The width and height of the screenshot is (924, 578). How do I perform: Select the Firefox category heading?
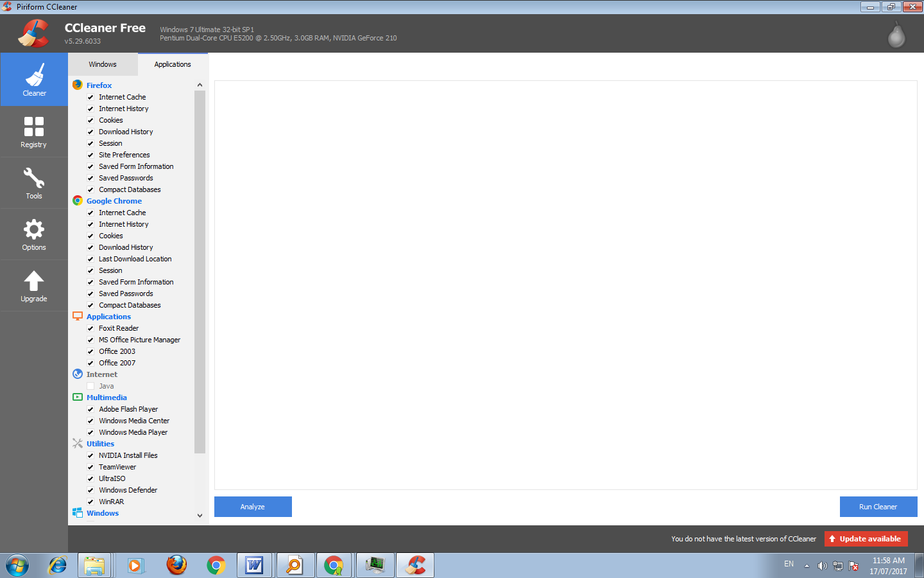click(99, 85)
